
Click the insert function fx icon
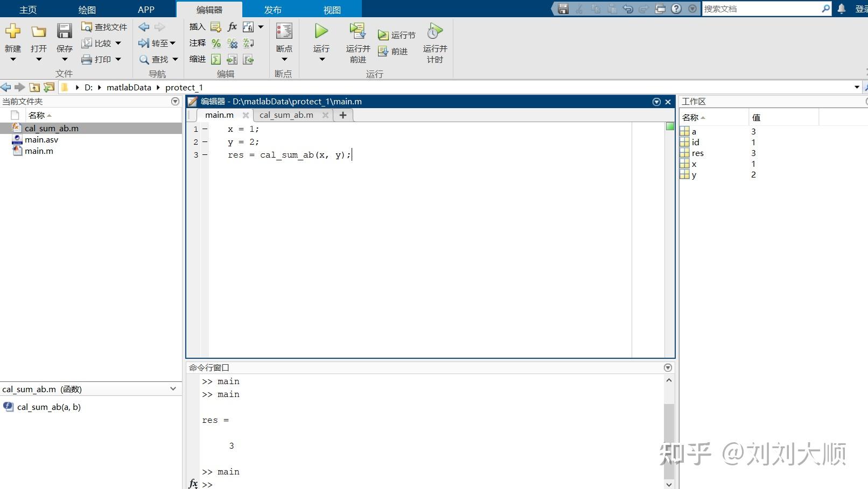click(x=232, y=27)
